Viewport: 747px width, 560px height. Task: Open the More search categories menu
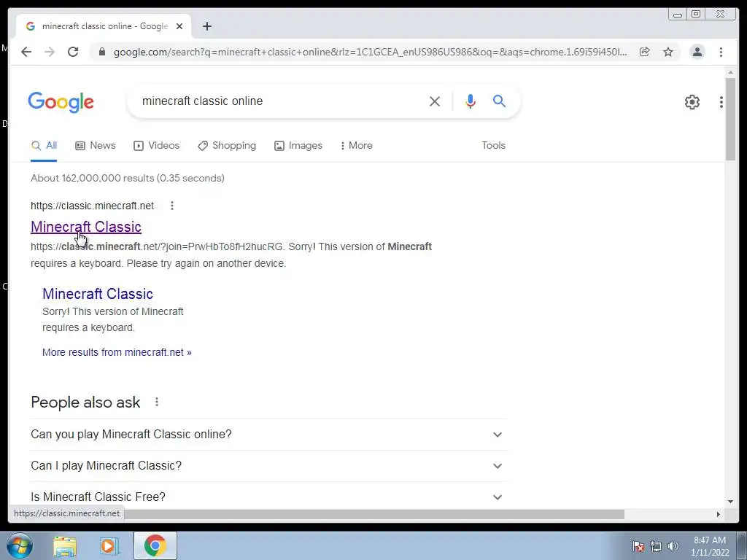(x=356, y=146)
